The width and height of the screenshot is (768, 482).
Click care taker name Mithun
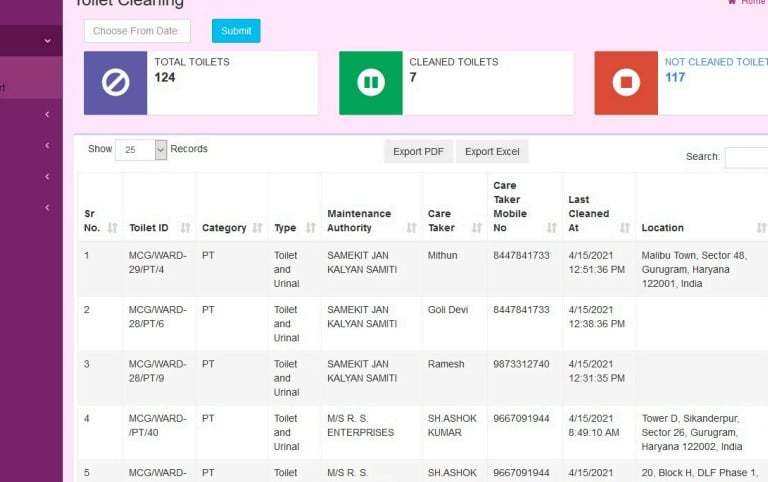click(x=442, y=255)
